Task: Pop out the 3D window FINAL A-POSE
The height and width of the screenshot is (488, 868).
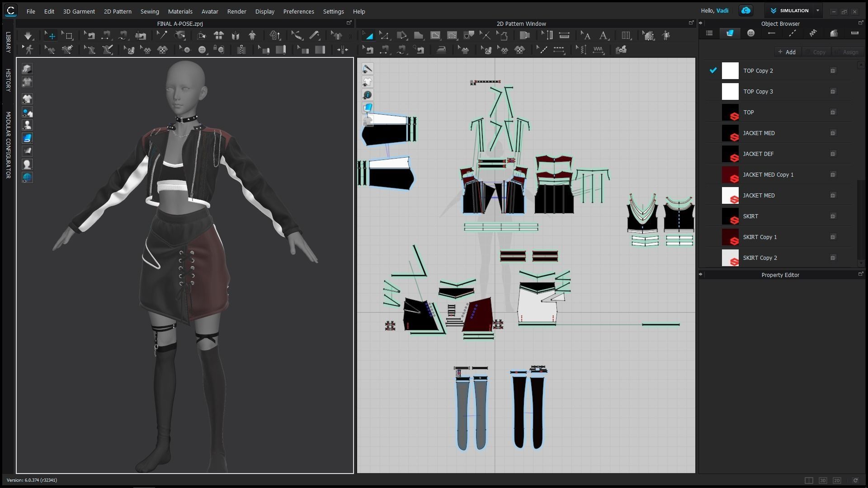Action: tap(349, 23)
